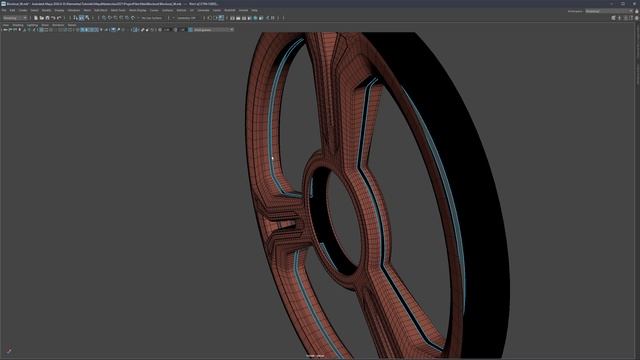
Task: Select by object type mode icon
Action: pos(82,18)
